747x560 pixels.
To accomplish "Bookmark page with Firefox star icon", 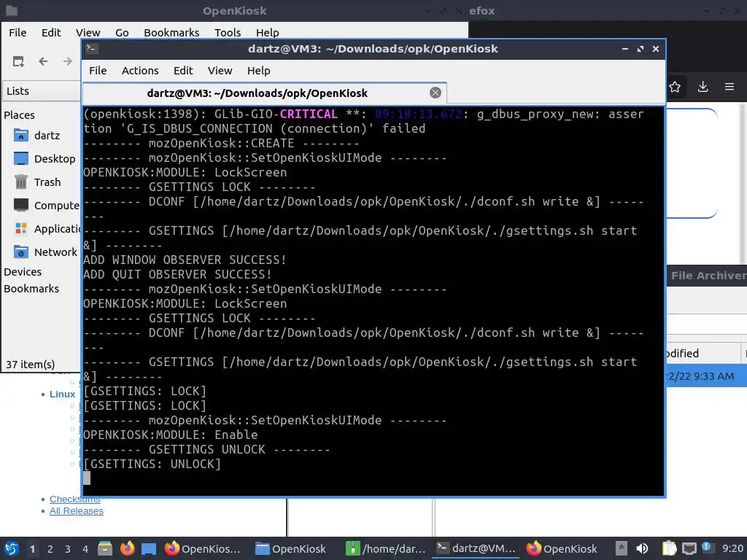I will pyautogui.click(x=675, y=87).
